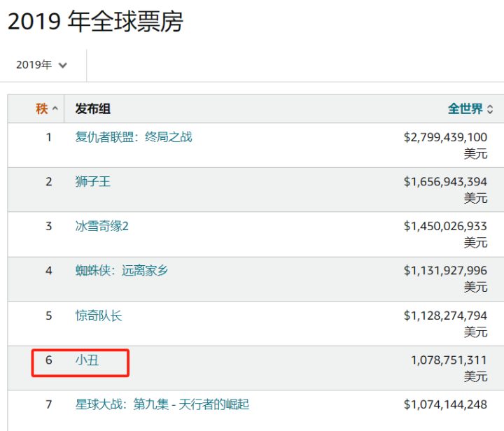The image size is (504, 431).
Task: Open the 小丑 movie link
Action: tap(87, 360)
